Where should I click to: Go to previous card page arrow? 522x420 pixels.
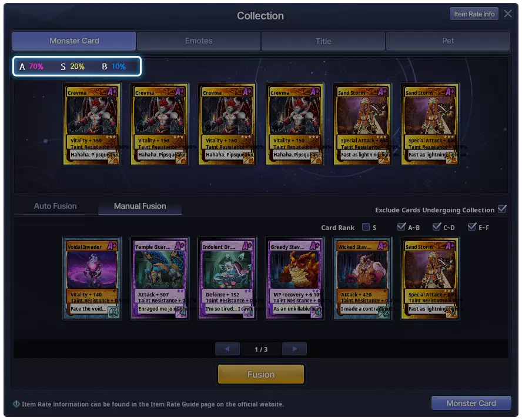point(227,349)
